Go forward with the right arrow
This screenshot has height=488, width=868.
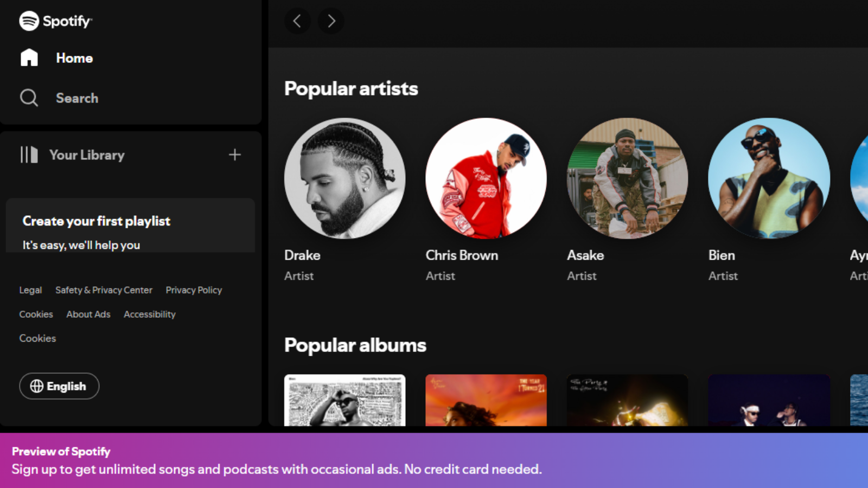tap(331, 21)
